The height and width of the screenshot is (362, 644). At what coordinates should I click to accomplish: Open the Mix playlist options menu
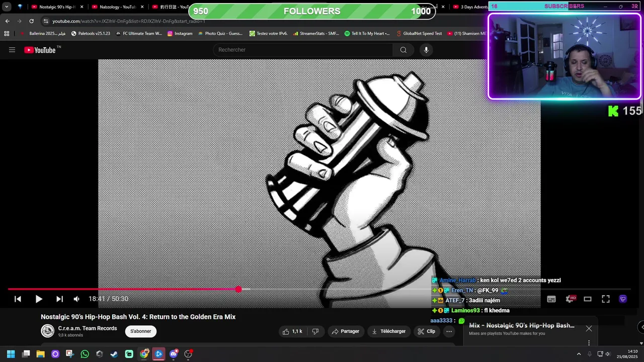pos(589,343)
